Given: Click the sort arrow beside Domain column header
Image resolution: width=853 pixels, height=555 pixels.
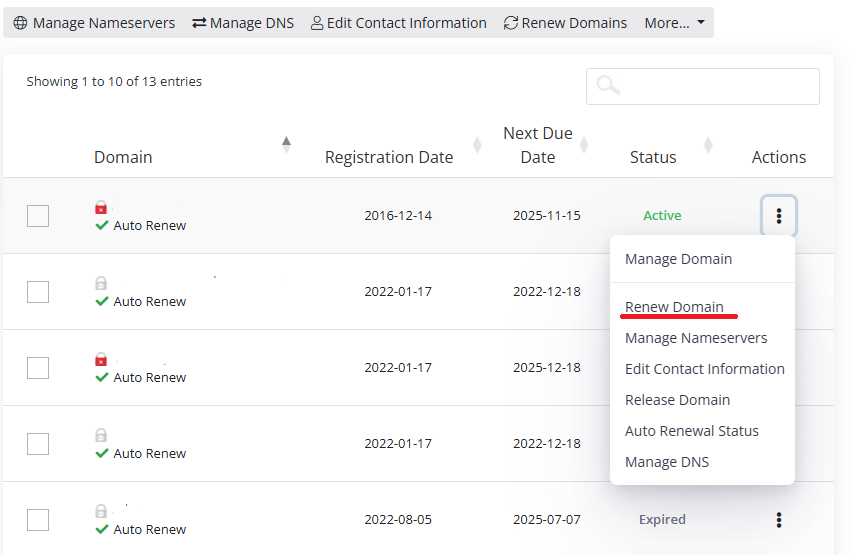Looking at the screenshot, I should (287, 145).
